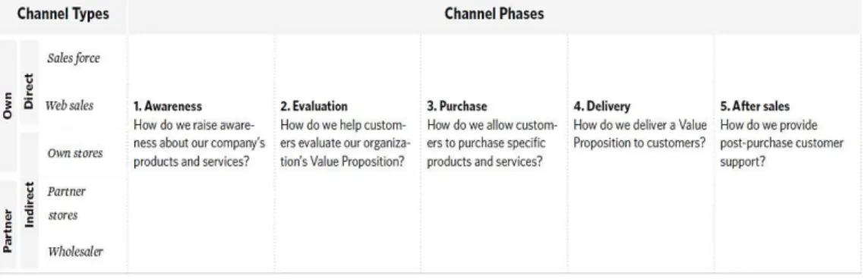Select the Web sales channel type

pos(69,105)
